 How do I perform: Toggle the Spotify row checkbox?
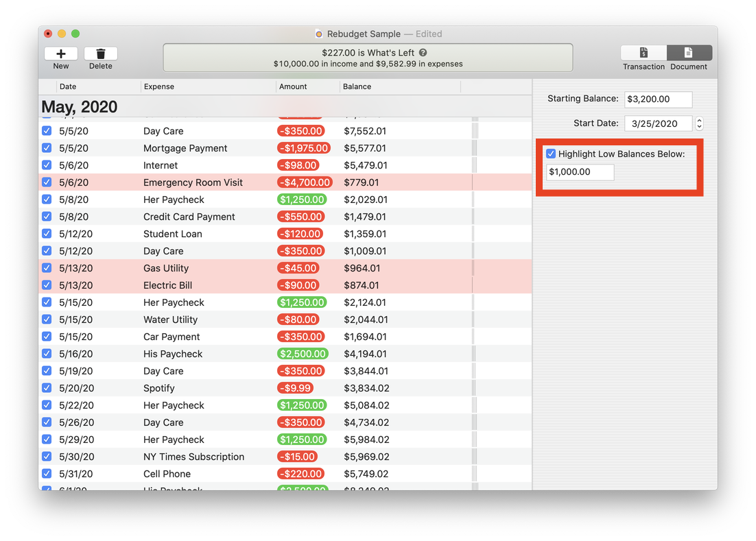pos(47,388)
